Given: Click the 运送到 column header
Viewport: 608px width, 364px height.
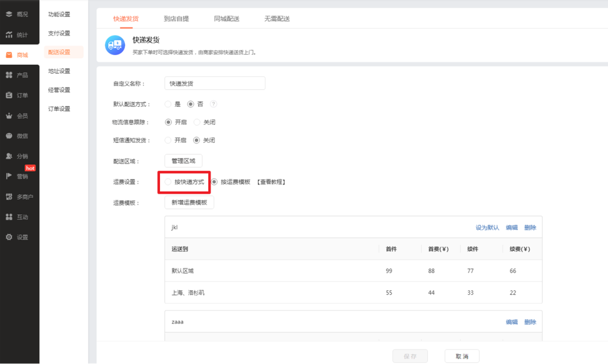Looking at the screenshot, I should click(180, 249).
